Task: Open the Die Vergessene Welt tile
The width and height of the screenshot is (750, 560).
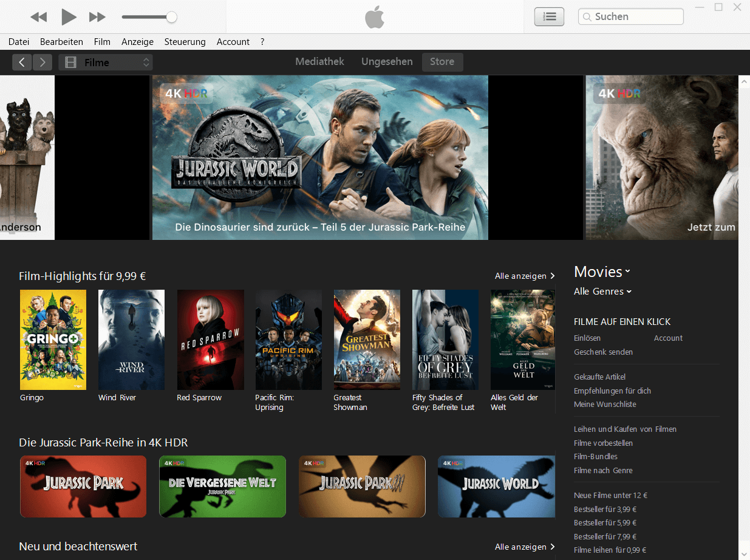Action: pos(222,487)
